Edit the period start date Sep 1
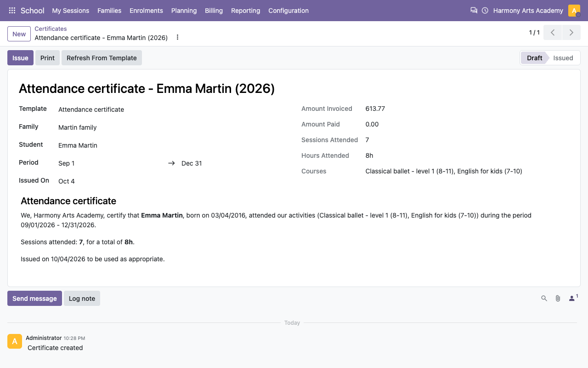Image resolution: width=588 pixels, height=368 pixels. click(110, 163)
